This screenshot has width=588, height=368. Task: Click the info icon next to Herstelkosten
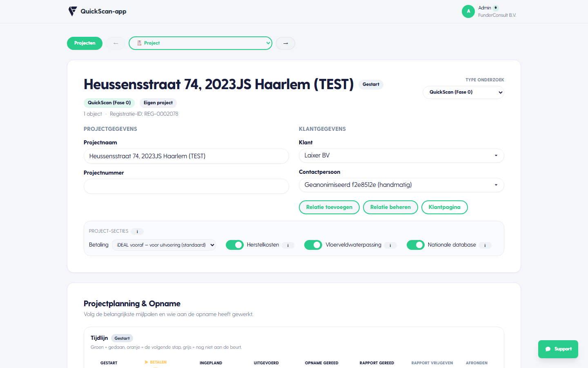coord(288,245)
